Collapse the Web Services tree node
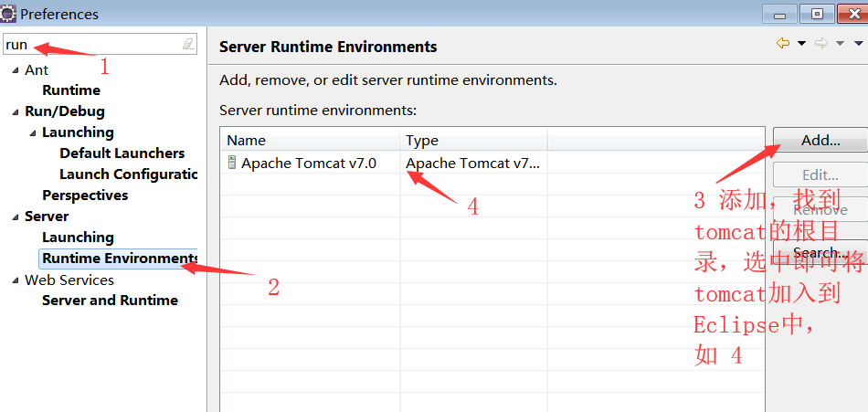868x412 pixels. click(x=16, y=280)
